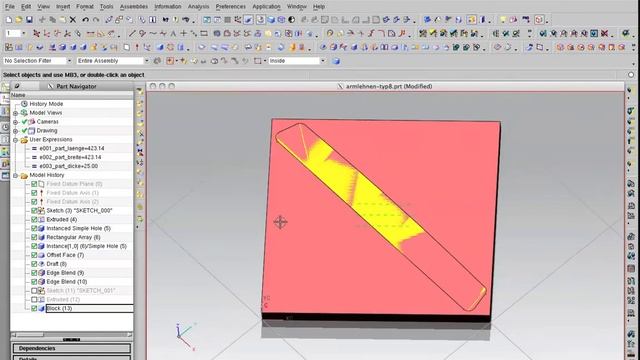
Task: Click the red X icon in analysis toolbar
Action: [604, 33]
